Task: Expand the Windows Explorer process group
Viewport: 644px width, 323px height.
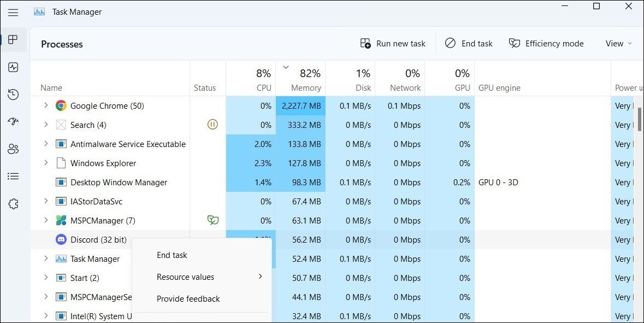Action: [46, 163]
